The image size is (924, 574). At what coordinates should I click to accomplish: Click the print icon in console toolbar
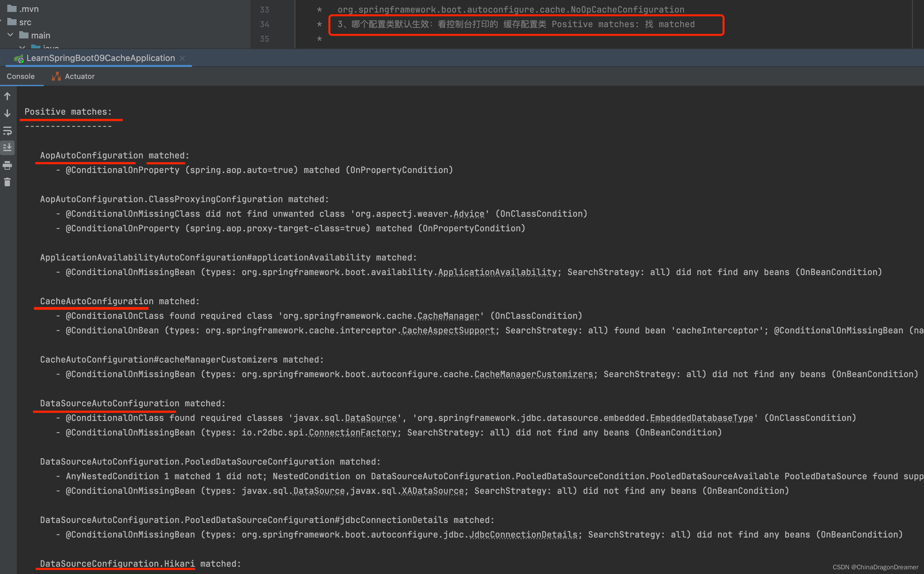pyautogui.click(x=7, y=165)
